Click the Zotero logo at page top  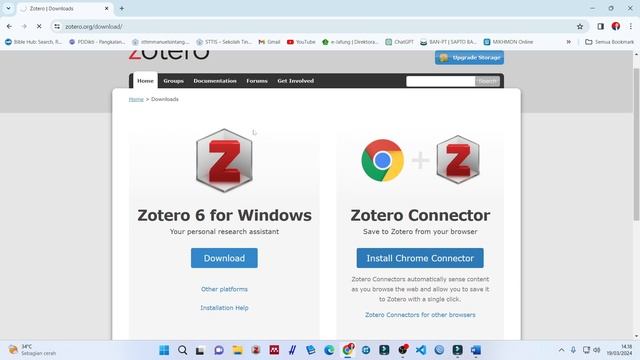tap(169, 55)
